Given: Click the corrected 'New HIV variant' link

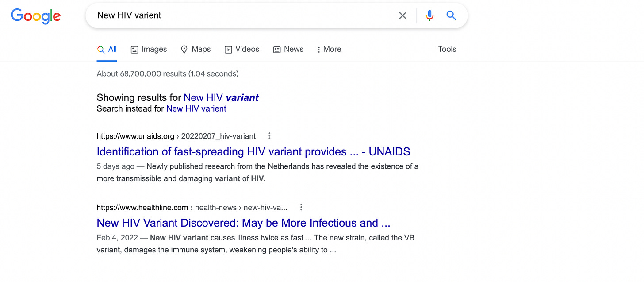Looking at the screenshot, I should click(221, 97).
